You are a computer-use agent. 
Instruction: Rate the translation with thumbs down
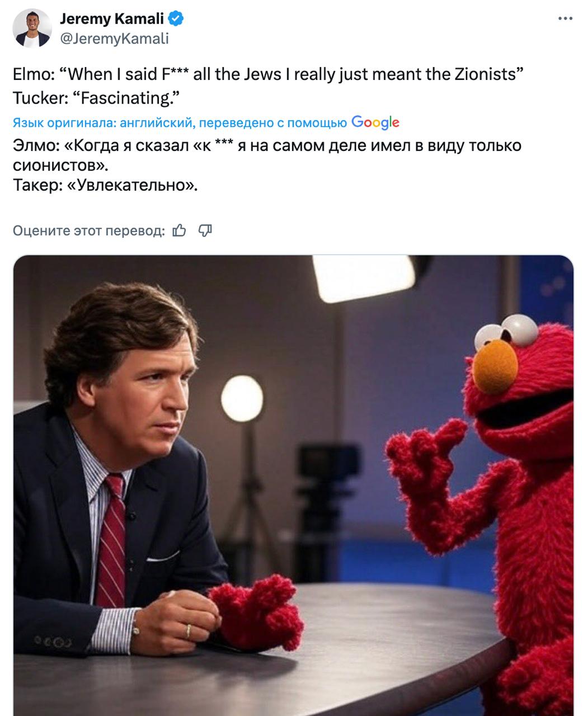point(205,230)
